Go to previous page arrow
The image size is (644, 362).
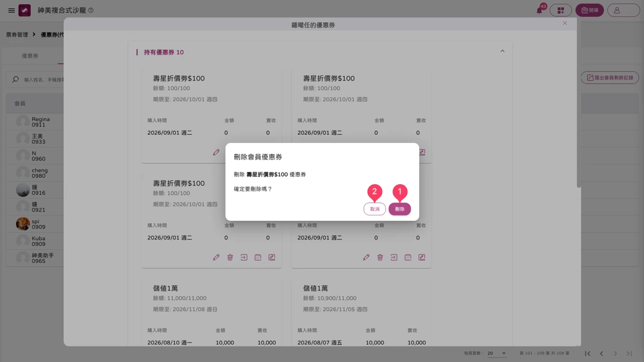(602, 353)
